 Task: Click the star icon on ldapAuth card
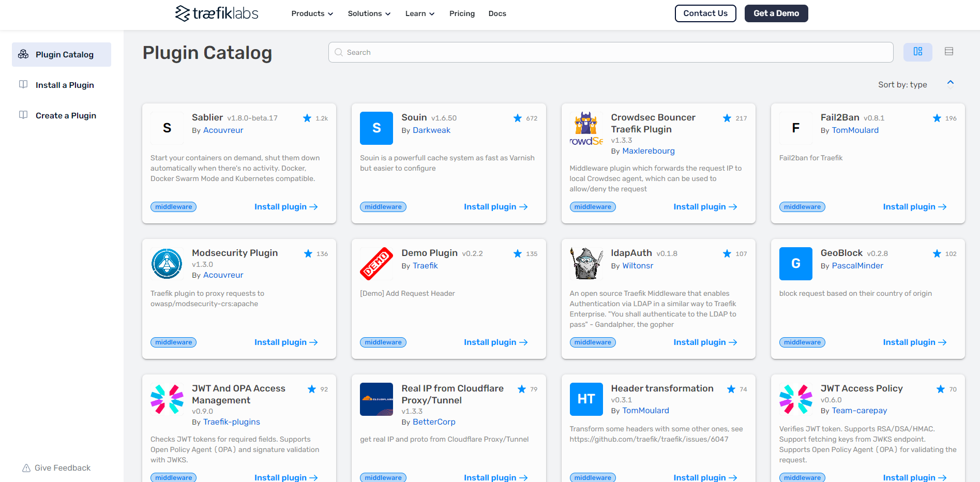[x=727, y=253]
